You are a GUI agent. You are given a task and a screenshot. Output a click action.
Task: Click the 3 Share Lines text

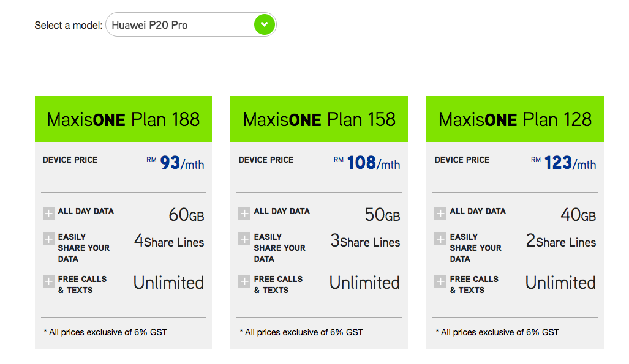[x=365, y=241]
